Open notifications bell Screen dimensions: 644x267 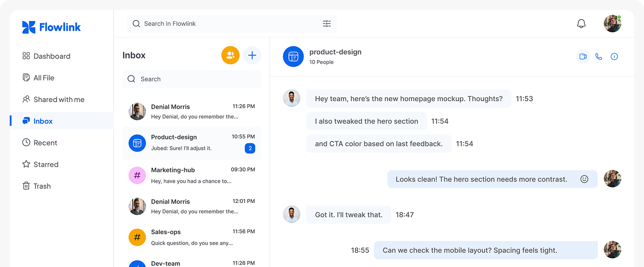(x=581, y=23)
